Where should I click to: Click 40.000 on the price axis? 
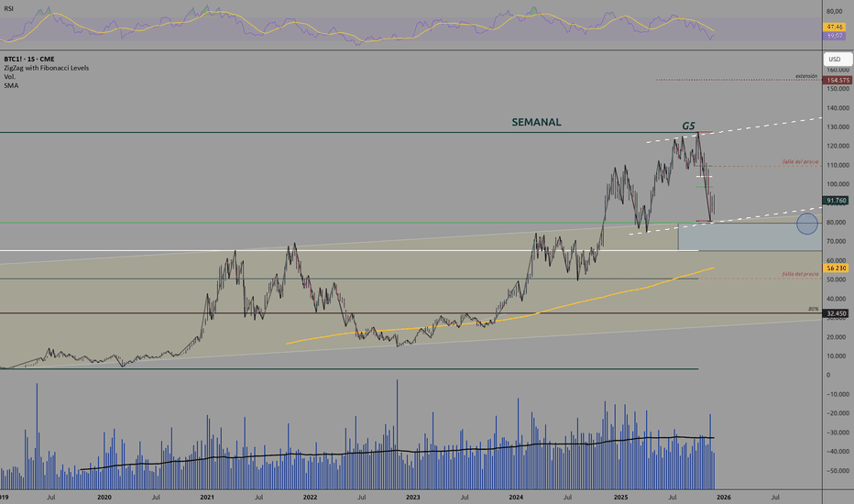(838, 299)
